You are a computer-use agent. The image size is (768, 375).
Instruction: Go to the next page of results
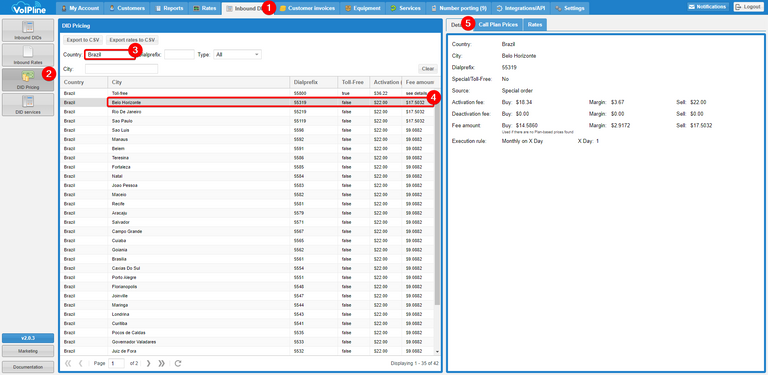click(x=149, y=363)
